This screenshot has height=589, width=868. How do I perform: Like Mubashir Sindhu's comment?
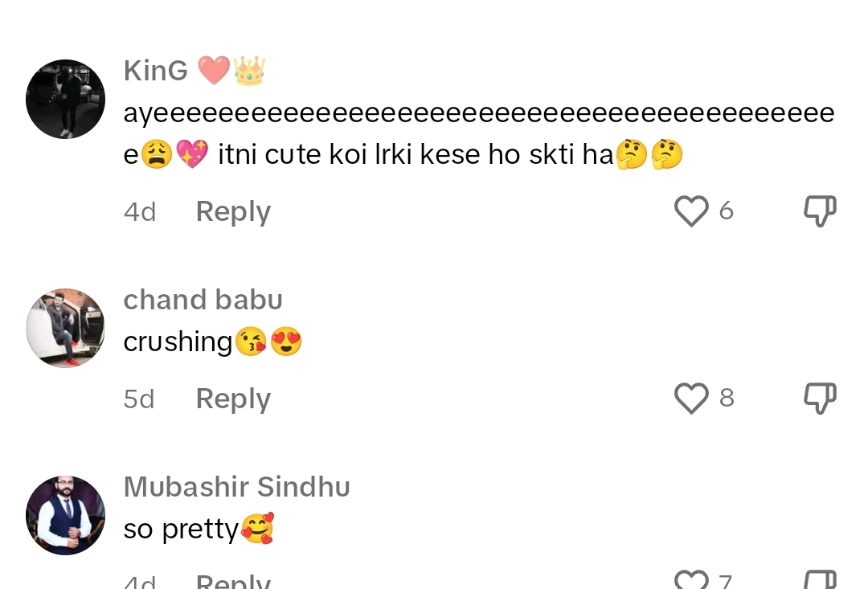[x=691, y=581]
